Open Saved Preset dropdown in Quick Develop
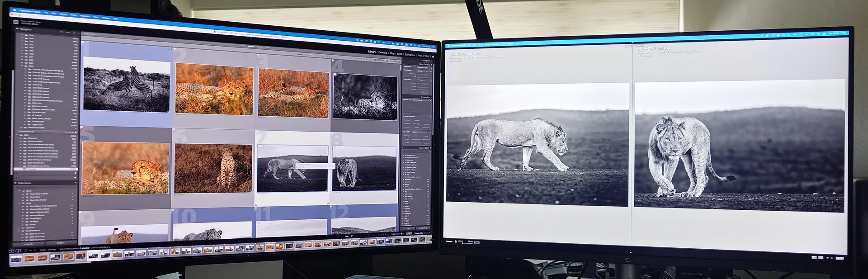Viewport: 868px width, 279px height. tap(423, 68)
